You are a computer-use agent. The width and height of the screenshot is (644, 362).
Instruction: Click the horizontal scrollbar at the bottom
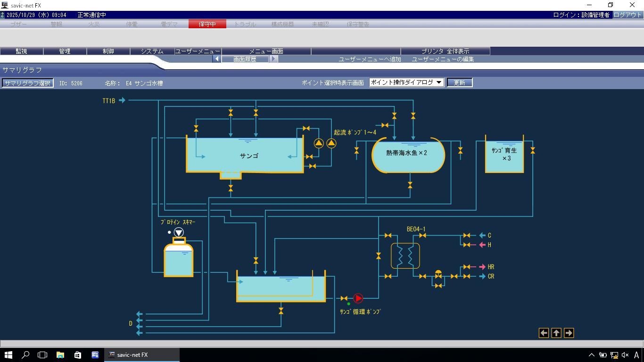[322, 344]
